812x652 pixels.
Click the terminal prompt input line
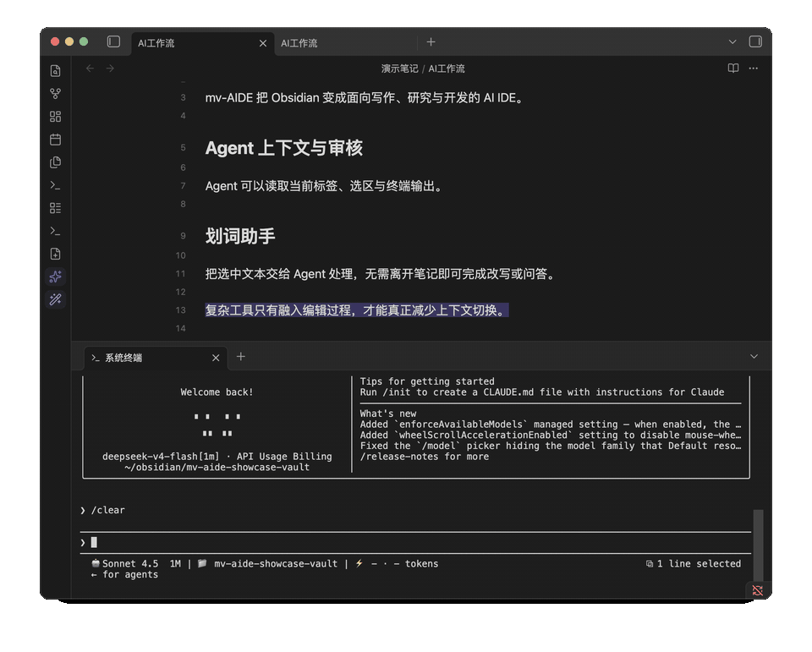(415, 543)
